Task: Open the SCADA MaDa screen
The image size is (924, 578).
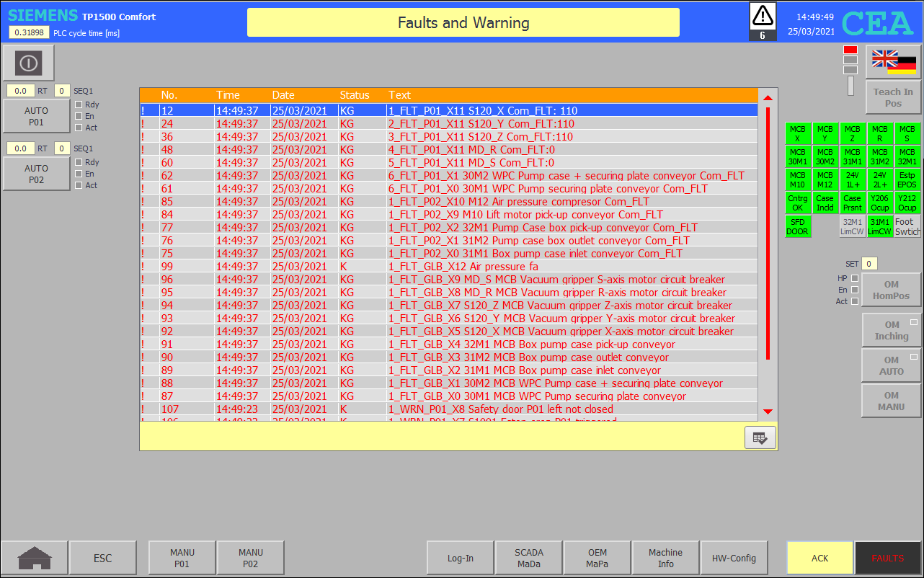Action: pyautogui.click(x=528, y=558)
